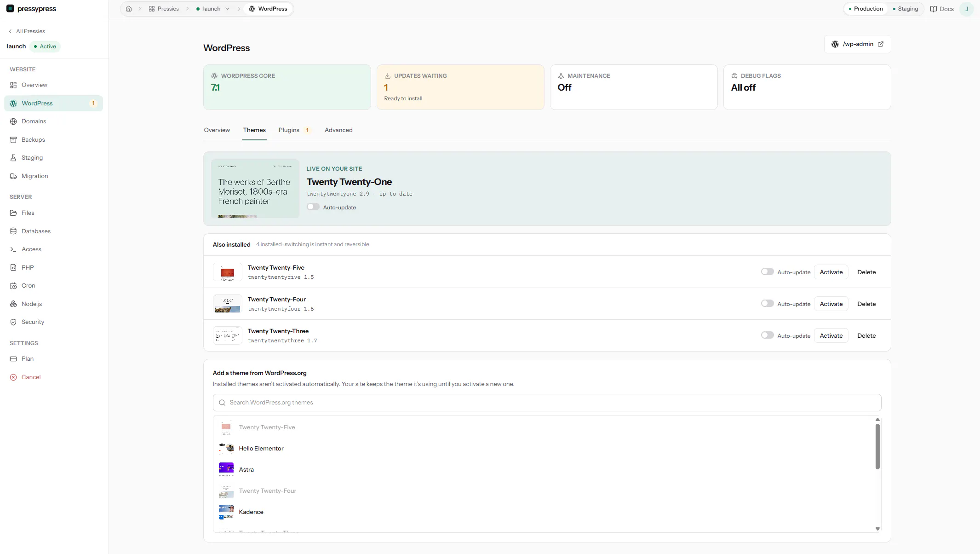The image size is (980, 554).
Task: Enable auto-update for Twenty Twenty-Four
Action: (x=768, y=304)
